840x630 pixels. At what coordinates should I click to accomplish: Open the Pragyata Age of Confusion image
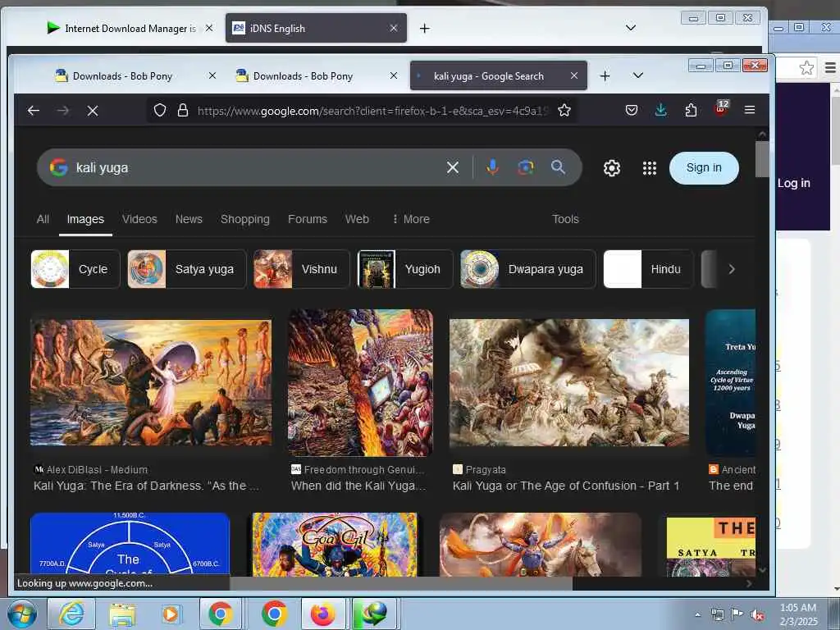point(569,382)
